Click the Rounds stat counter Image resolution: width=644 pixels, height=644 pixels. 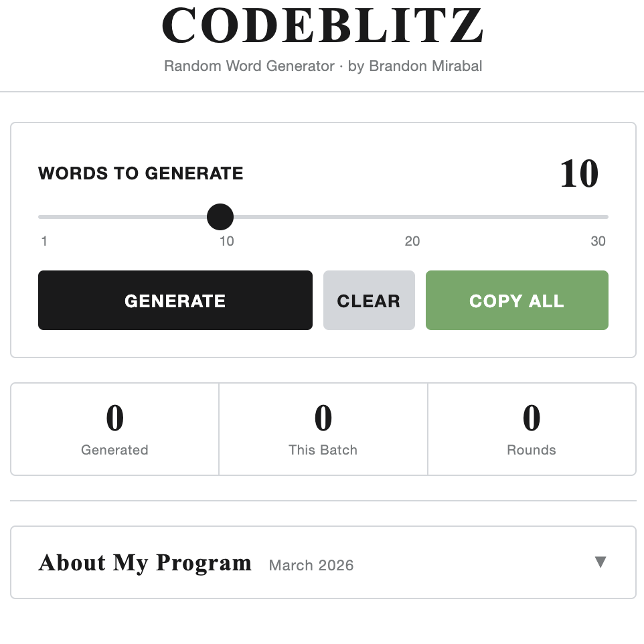(x=532, y=429)
